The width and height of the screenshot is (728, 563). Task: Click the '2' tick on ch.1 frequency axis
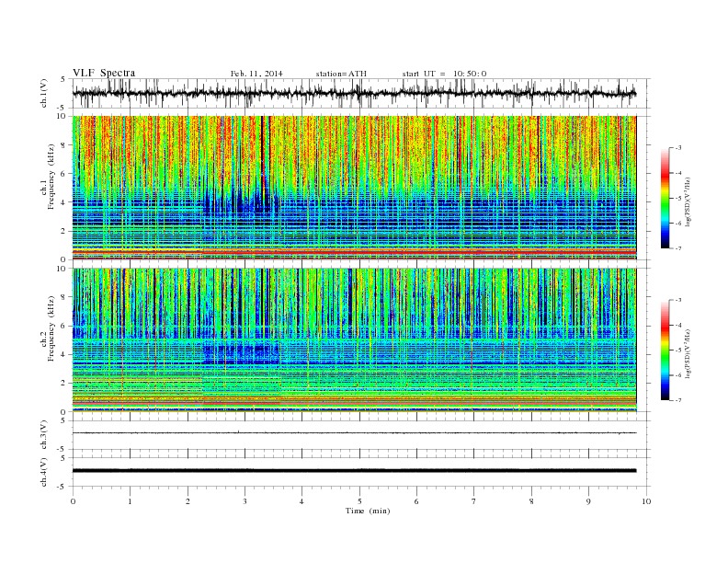(x=63, y=231)
